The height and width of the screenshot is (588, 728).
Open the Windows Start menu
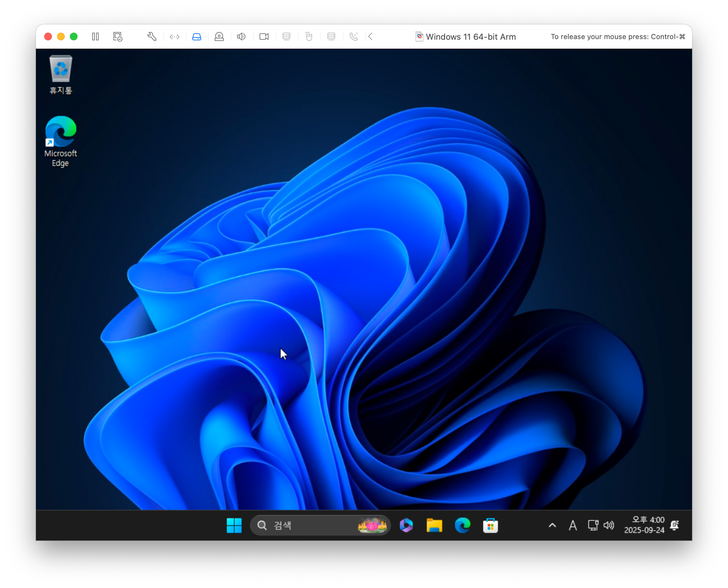pyautogui.click(x=234, y=525)
